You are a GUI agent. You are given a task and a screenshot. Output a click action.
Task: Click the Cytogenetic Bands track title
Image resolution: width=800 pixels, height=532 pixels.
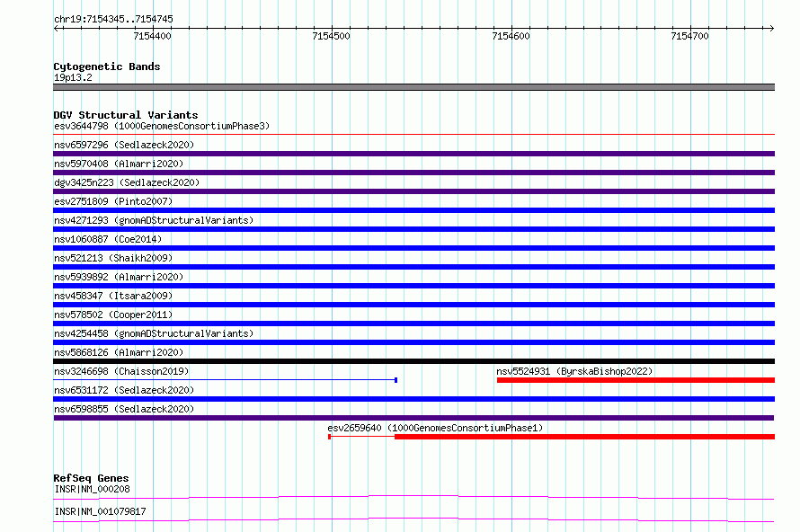point(107,66)
